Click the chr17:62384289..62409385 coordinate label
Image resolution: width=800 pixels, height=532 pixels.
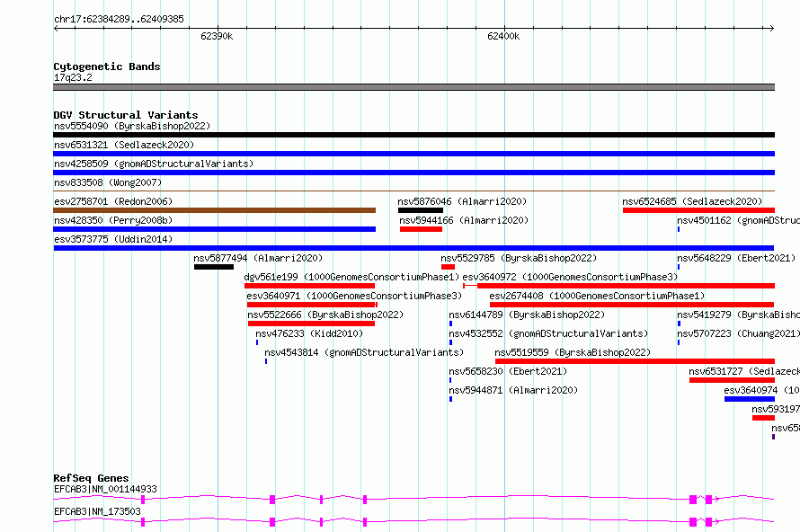click(x=119, y=20)
